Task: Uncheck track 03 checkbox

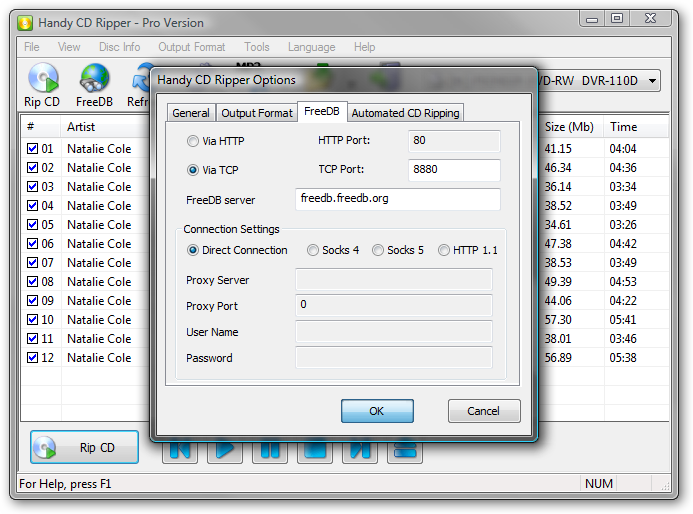Action: [32, 187]
